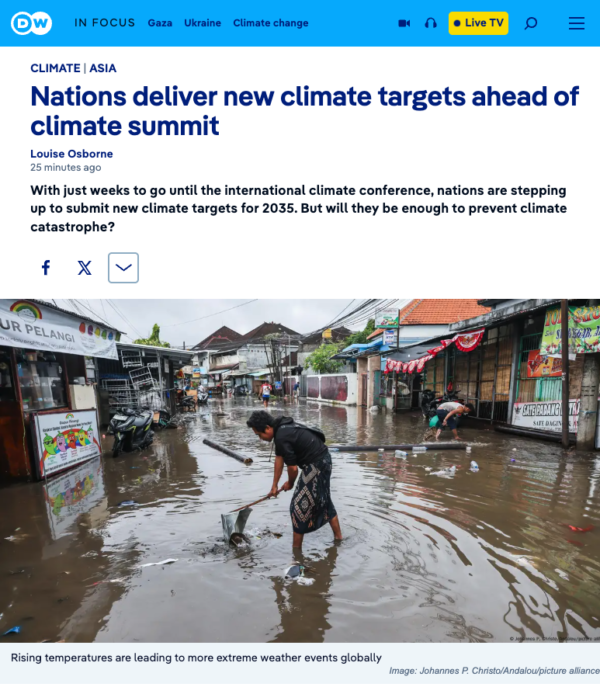Click the DW logo

[31, 23]
